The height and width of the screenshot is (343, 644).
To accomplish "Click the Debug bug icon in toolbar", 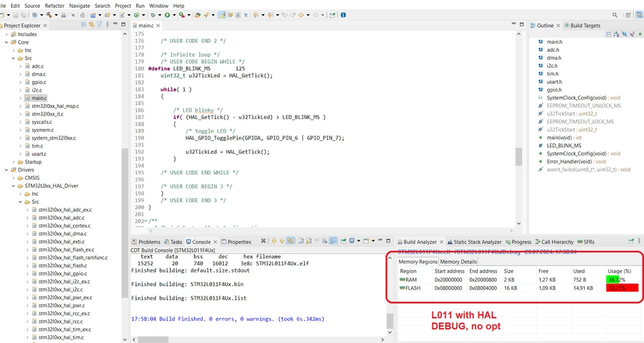I will 153,15.
